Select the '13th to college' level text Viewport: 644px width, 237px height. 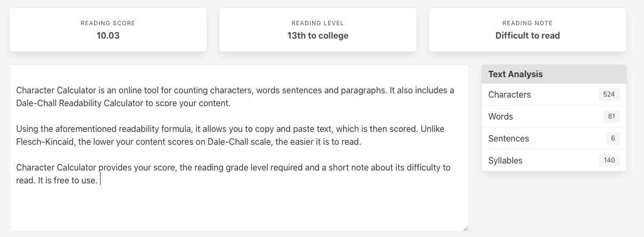point(317,36)
